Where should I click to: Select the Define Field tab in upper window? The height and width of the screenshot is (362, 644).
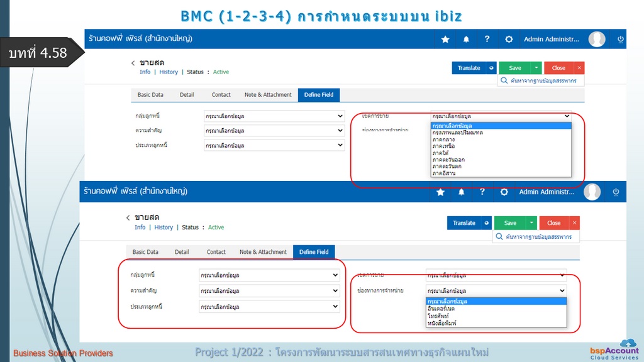click(x=319, y=95)
